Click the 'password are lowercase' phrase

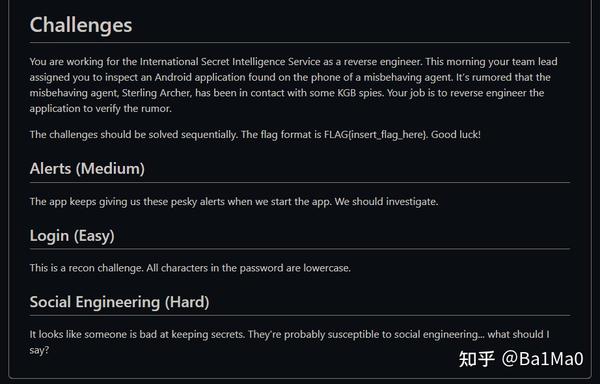point(295,268)
